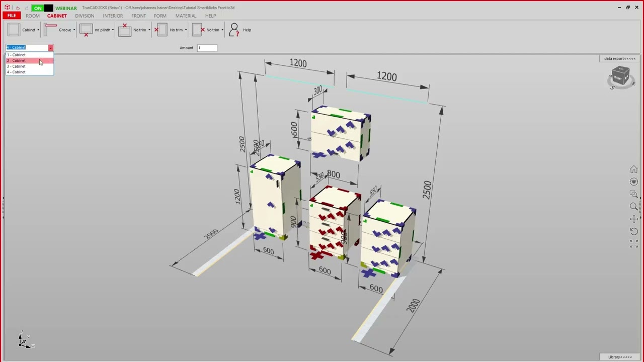Select '2 - Cabinet' from the list

point(30,60)
